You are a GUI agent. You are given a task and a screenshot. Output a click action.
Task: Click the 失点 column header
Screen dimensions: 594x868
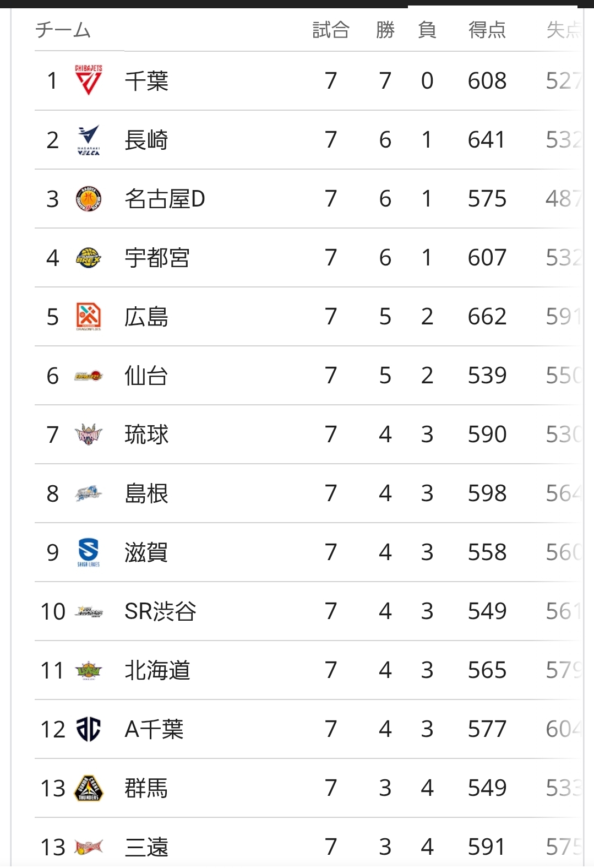tap(563, 30)
